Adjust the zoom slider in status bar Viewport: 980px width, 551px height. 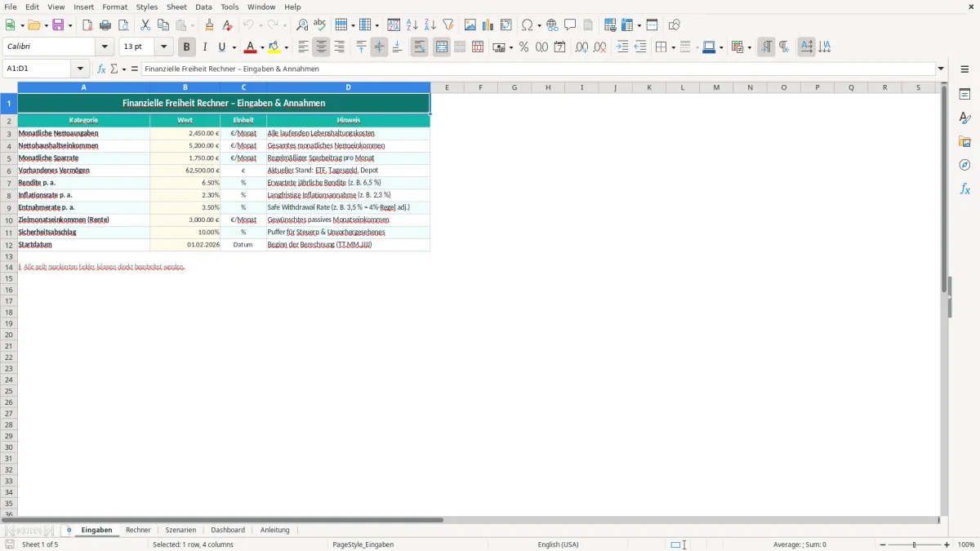click(x=915, y=544)
